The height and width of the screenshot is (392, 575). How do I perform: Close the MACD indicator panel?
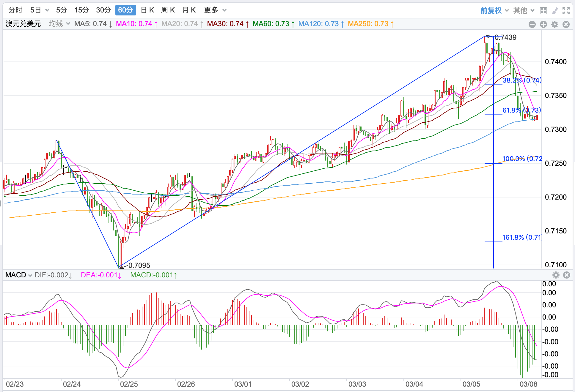tap(567, 275)
